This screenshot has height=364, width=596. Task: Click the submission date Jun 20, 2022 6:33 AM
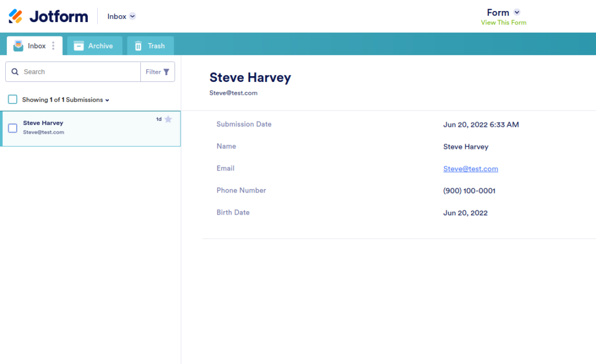pos(481,124)
